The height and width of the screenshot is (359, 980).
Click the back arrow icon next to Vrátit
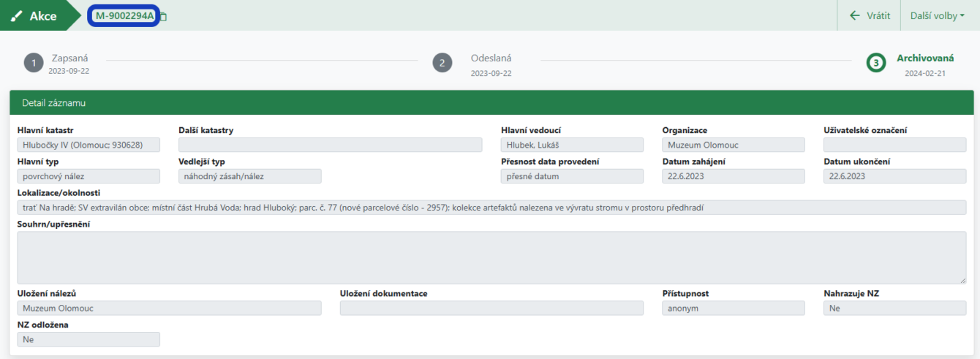pos(854,15)
